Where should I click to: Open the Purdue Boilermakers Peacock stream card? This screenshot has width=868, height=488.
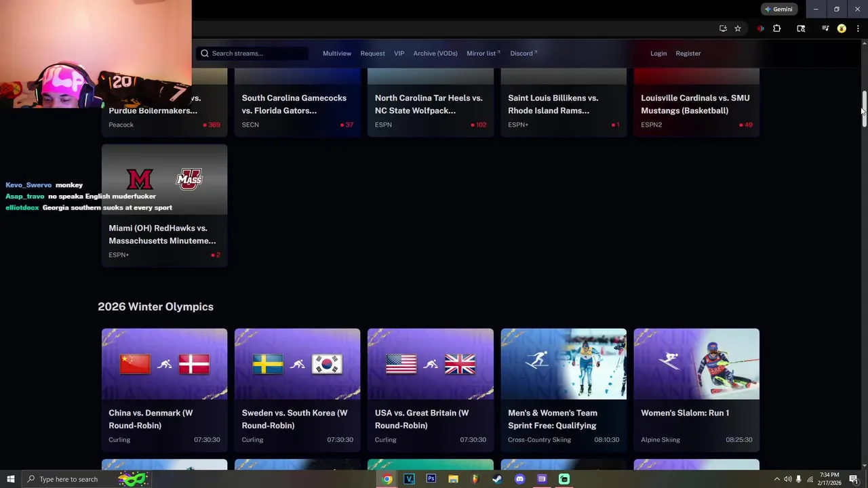click(x=164, y=112)
